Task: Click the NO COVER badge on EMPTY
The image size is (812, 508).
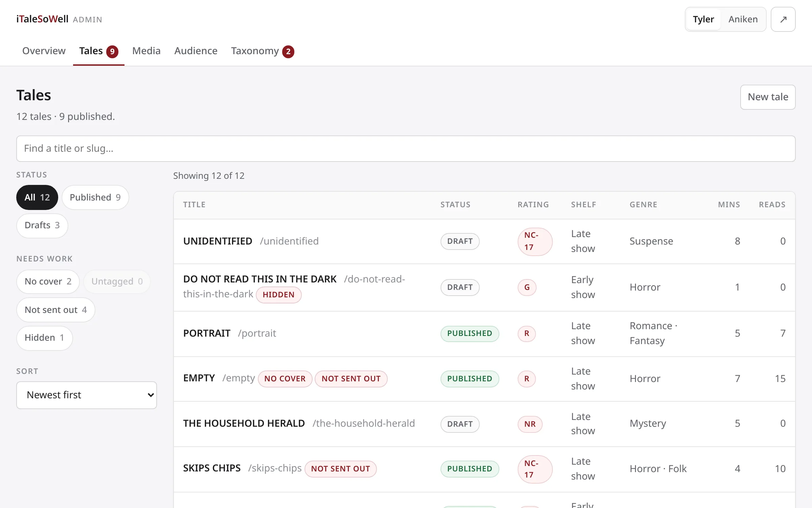Action: click(285, 379)
